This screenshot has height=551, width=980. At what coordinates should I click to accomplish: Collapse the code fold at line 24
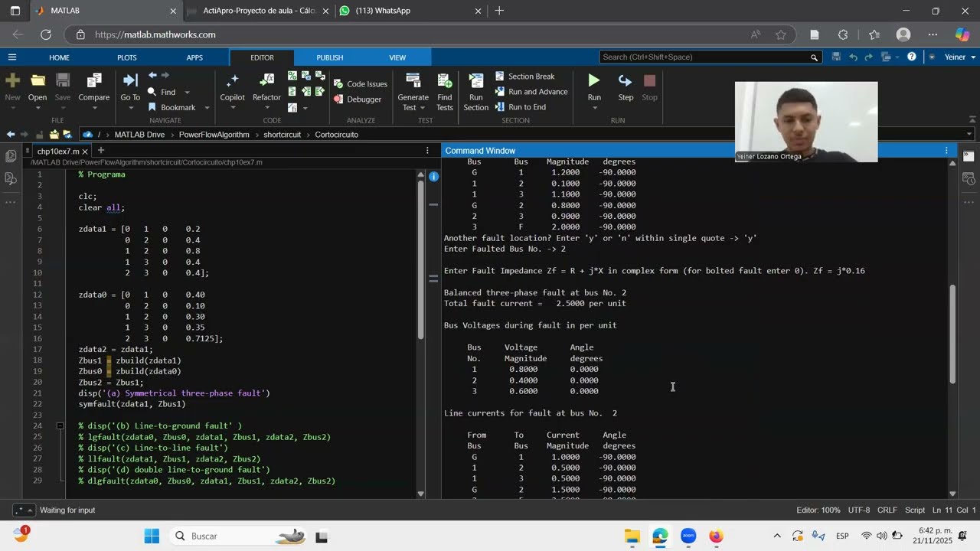click(x=60, y=425)
